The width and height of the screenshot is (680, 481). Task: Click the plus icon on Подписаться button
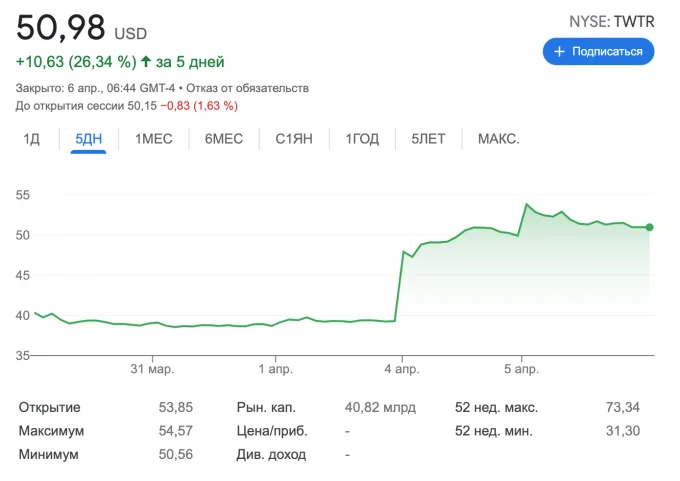[x=559, y=52]
